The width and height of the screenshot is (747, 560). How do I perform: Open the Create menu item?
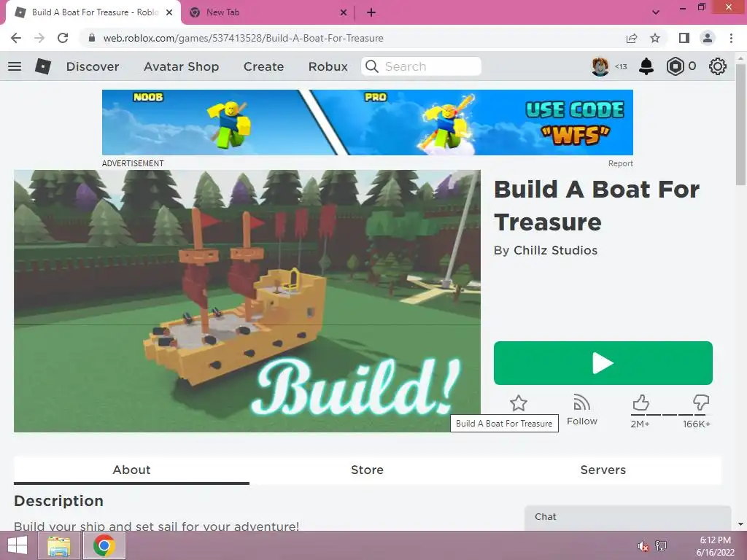[x=263, y=66]
